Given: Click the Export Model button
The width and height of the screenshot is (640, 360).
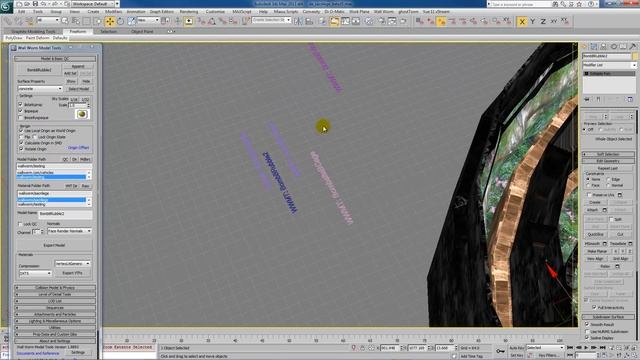Looking at the screenshot, I should [54, 245].
